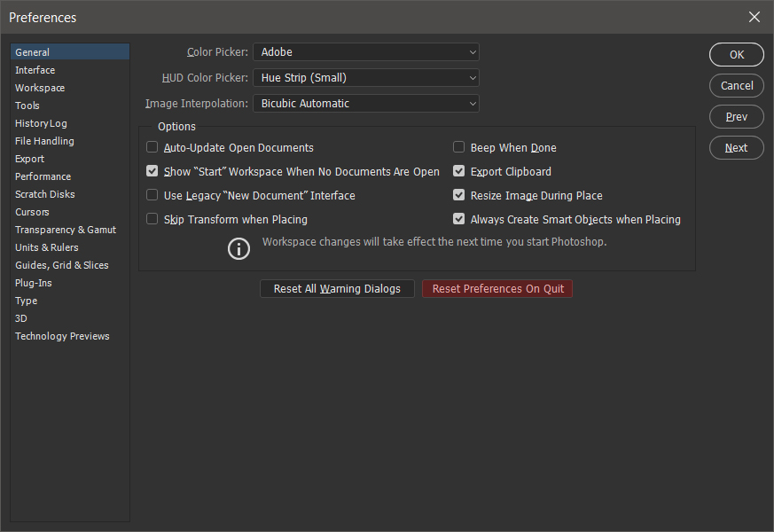Confirm preferences with OK button

[737, 55]
